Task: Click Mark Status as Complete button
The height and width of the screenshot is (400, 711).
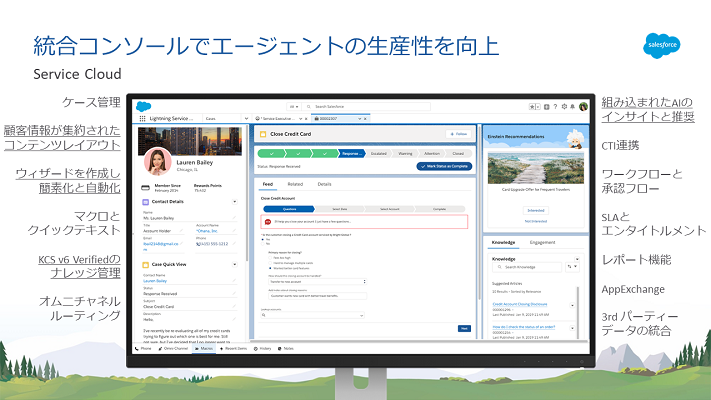Action: coord(444,166)
